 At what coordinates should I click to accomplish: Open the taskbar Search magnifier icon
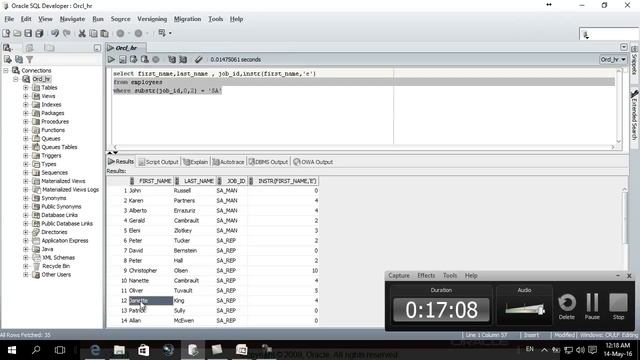[x=36, y=350]
